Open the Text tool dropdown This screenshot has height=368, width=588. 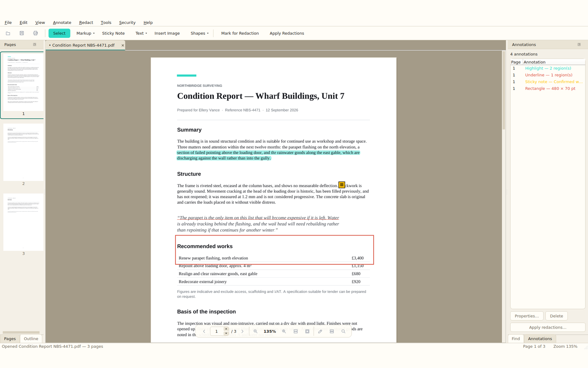[x=141, y=33]
